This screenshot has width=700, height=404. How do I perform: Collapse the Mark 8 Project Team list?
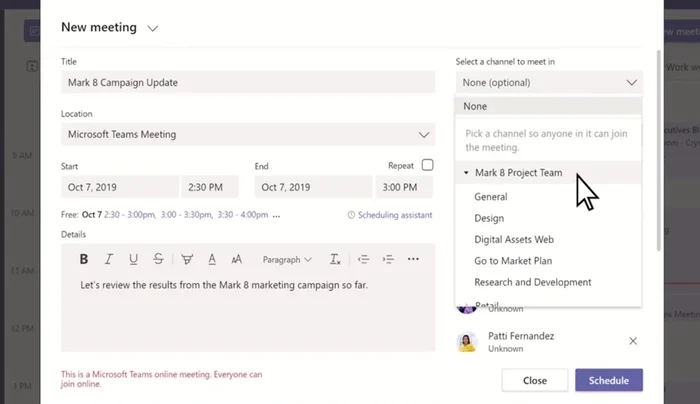pos(466,173)
